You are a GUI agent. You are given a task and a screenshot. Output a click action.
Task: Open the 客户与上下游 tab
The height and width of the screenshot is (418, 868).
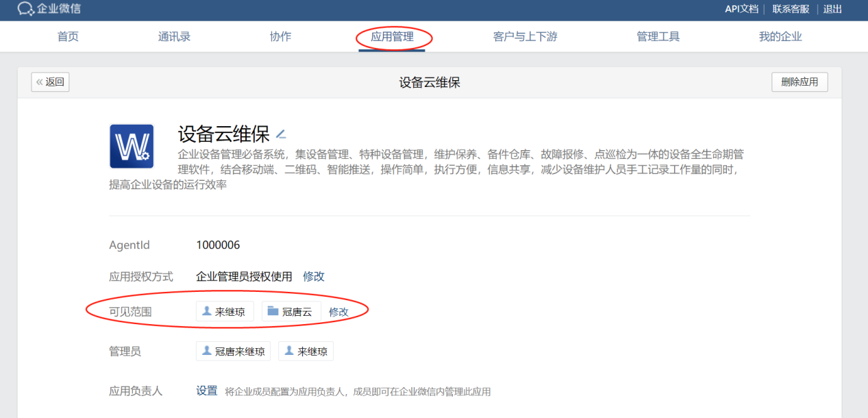(x=525, y=37)
